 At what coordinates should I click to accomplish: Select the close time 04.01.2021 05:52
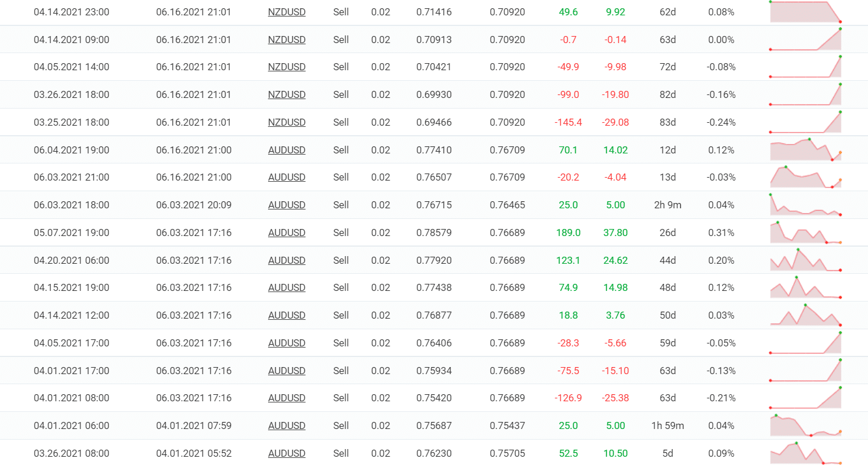[x=194, y=453]
